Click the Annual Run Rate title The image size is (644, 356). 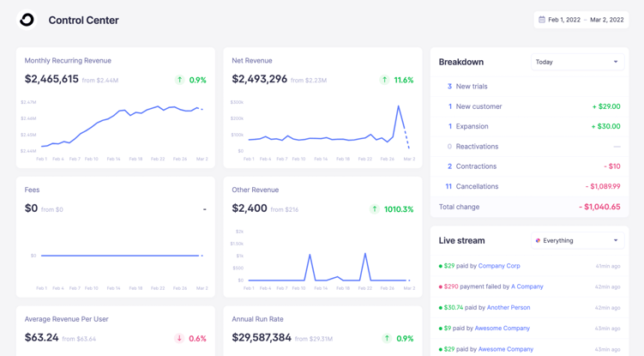257,319
